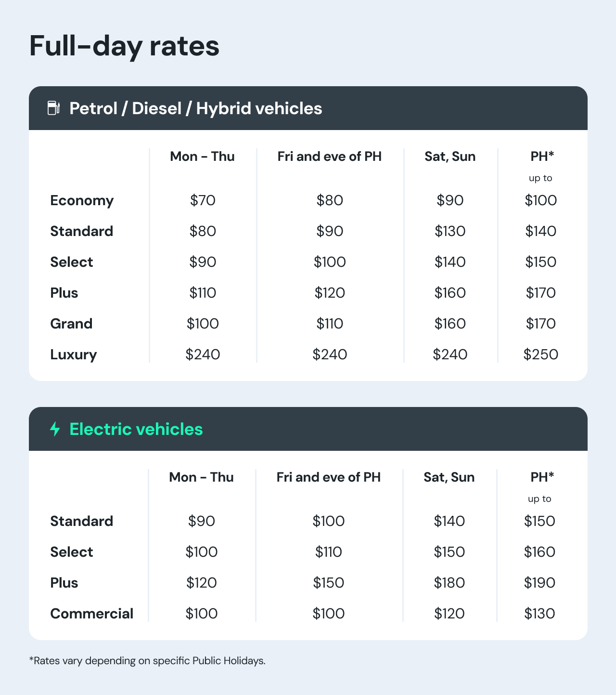Click the petrol table Mon - Thu header

tap(203, 157)
